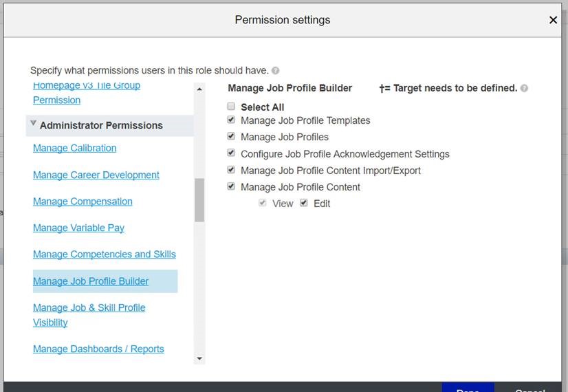The height and width of the screenshot is (392, 568).
Task: Click the help icon after Target needs defined
Action: coord(524,88)
